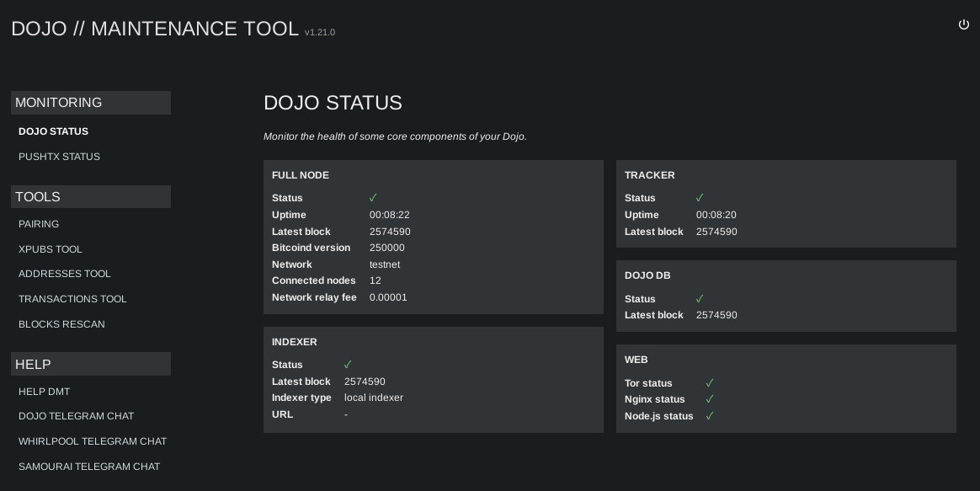Open the Whirlpool Telegram Chat link
This screenshot has width=980, height=491.
(x=93, y=441)
